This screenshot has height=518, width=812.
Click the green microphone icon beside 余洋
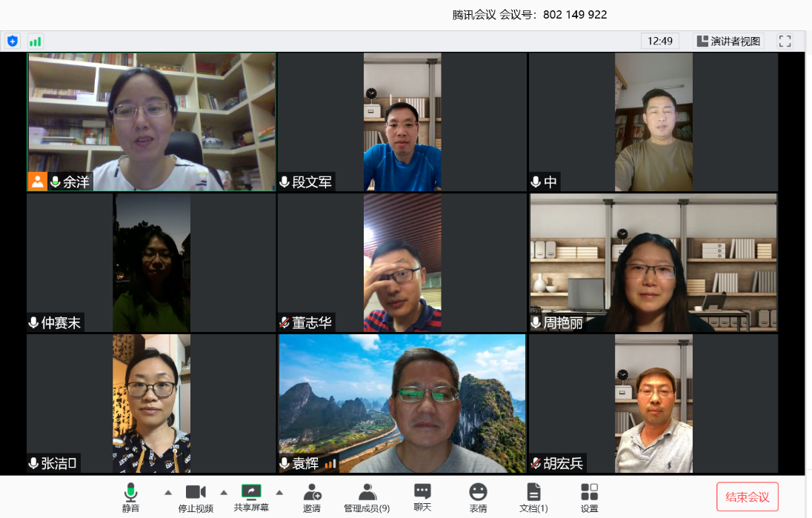pyautogui.click(x=56, y=182)
